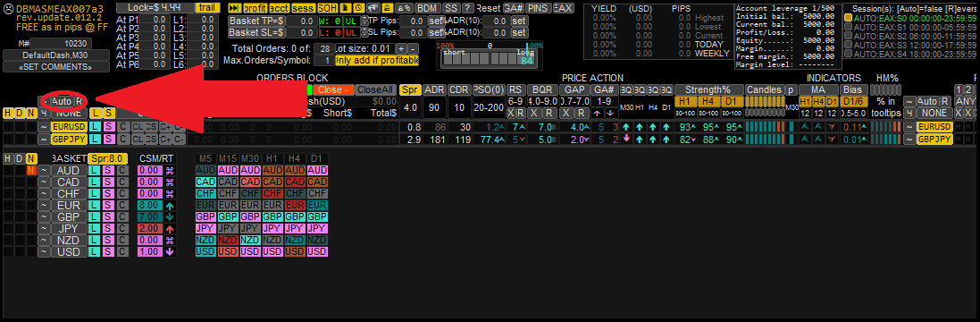The height and width of the screenshot is (322, 980).
Task: Click the GBPJPY D1 MA indicator icon
Action: tap(831, 139)
